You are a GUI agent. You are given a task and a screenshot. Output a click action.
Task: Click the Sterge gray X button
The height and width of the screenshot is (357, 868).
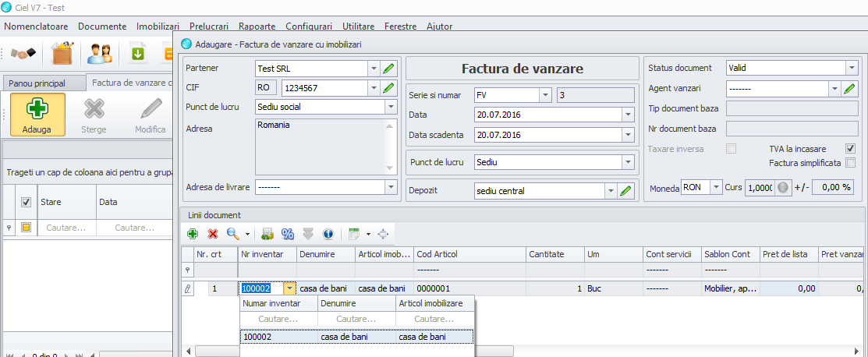click(x=94, y=115)
